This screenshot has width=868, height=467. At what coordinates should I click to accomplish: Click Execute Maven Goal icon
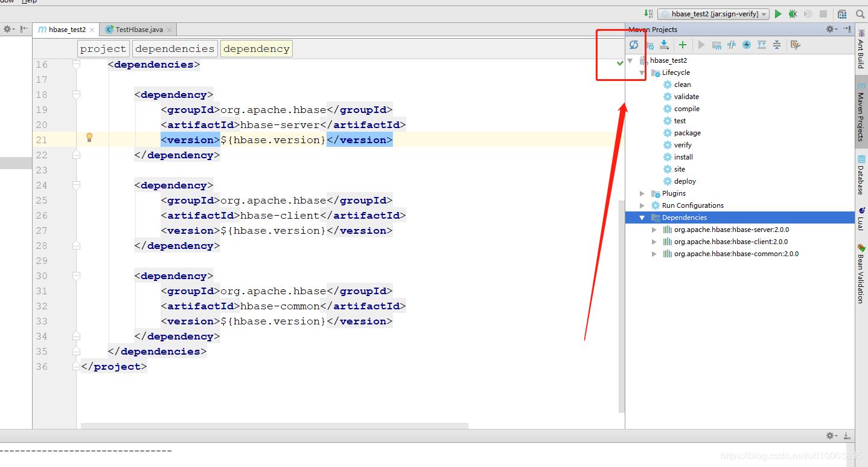pyautogui.click(x=716, y=45)
